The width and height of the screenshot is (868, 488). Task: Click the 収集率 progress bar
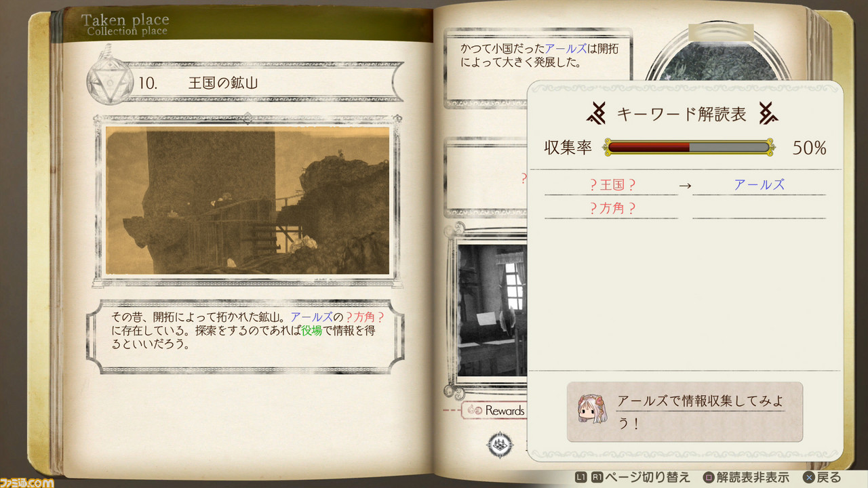[688, 147]
